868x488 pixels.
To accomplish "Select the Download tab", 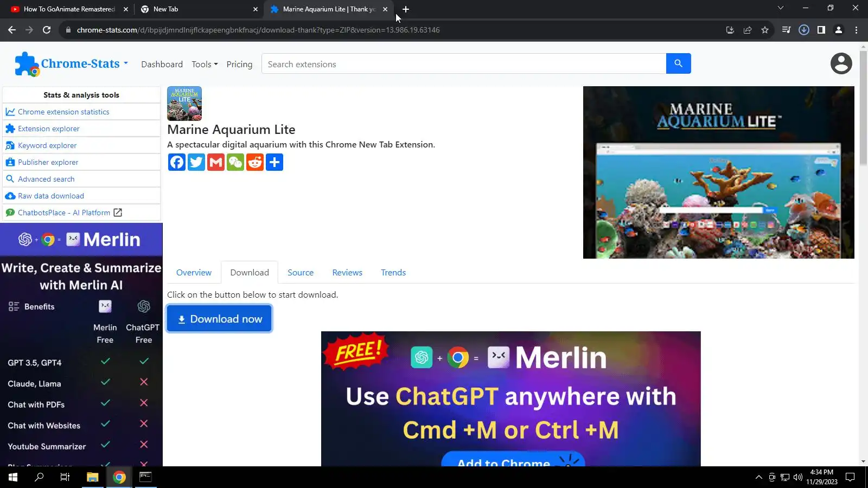I will coord(250,272).
